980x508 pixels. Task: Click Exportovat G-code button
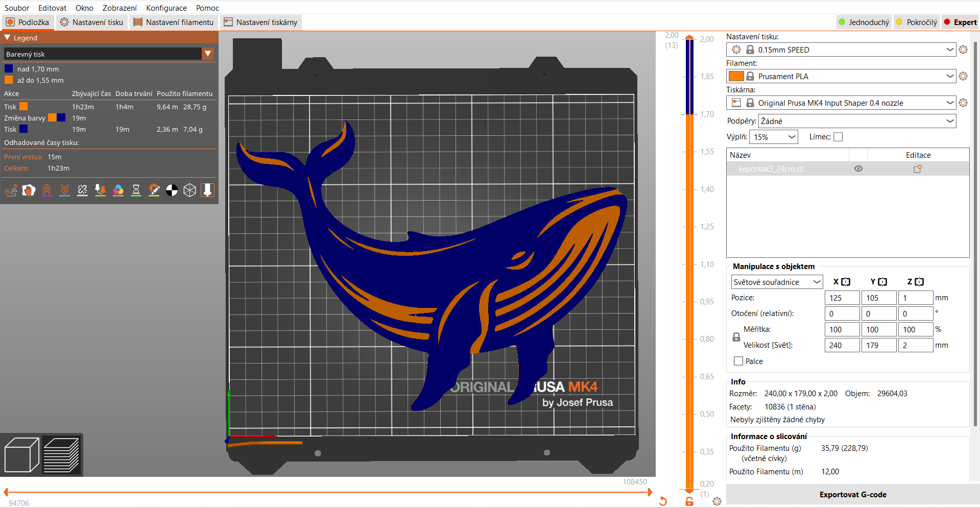[852, 494]
